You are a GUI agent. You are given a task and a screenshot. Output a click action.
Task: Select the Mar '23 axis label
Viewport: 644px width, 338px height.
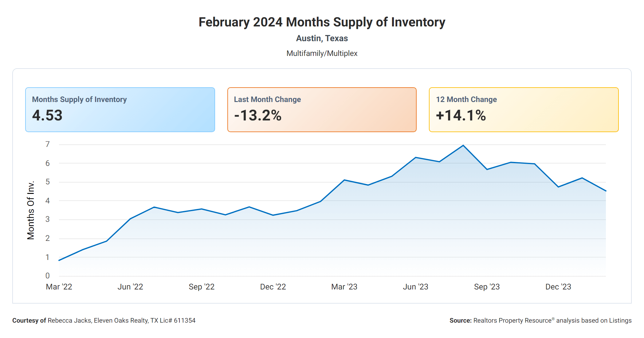tap(344, 287)
